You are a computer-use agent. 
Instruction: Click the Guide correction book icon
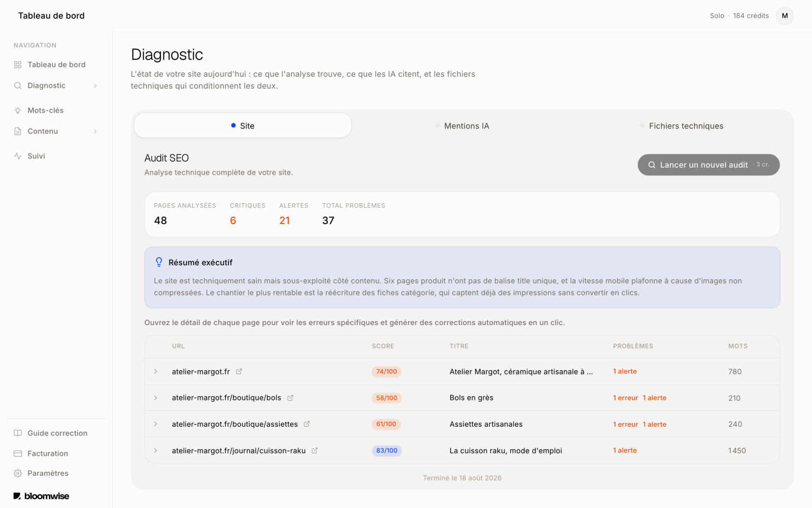coord(18,433)
